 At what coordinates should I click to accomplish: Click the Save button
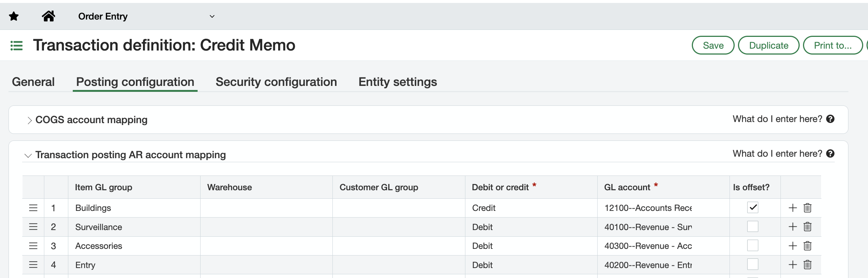coord(713,45)
